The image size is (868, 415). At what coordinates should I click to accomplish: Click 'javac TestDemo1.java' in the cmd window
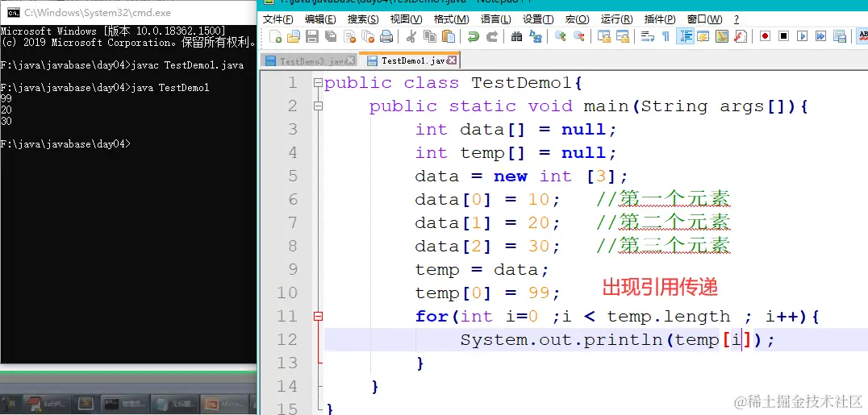(187, 65)
